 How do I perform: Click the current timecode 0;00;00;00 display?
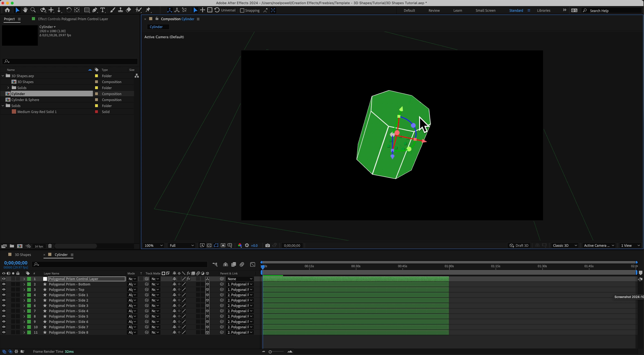coord(16,263)
